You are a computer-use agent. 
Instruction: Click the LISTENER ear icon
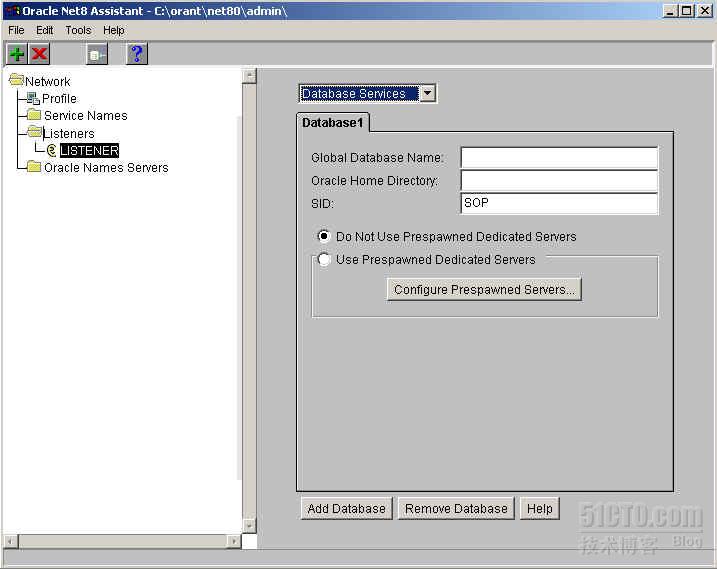pyautogui.click(x=52, y=150)
